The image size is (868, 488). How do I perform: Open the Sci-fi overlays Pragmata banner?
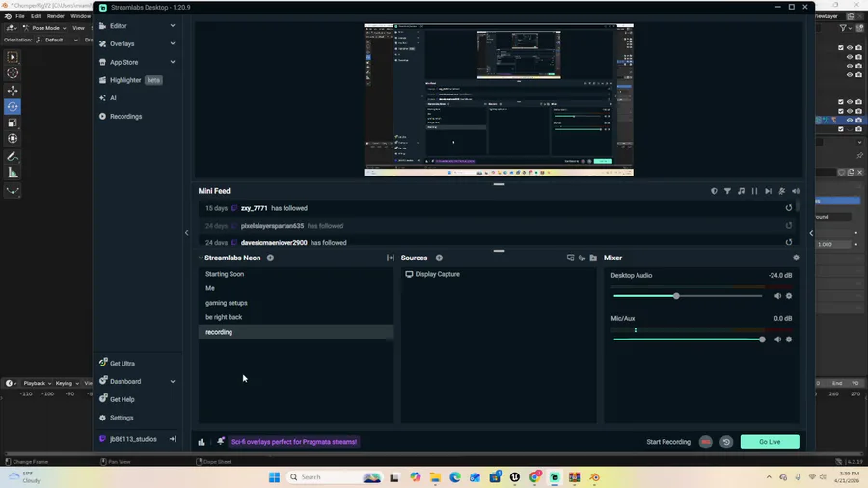click(x=294, y=442)
